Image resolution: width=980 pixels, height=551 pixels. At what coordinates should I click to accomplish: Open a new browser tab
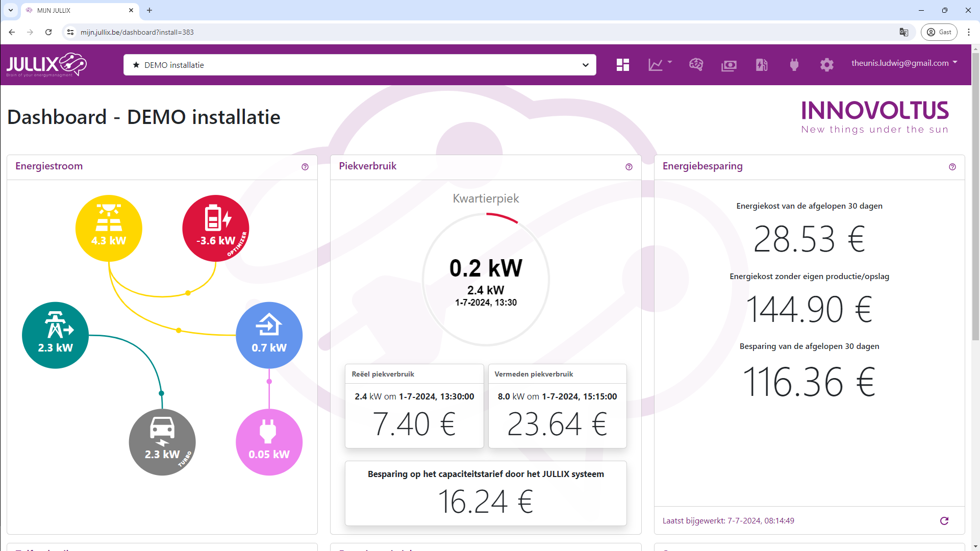pos(149,10)
